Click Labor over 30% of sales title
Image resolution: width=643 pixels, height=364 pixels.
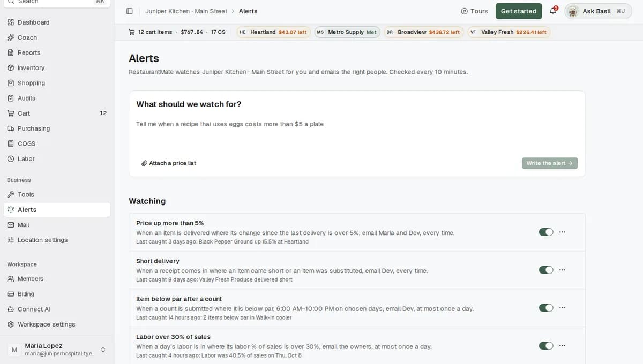point(173,337)
